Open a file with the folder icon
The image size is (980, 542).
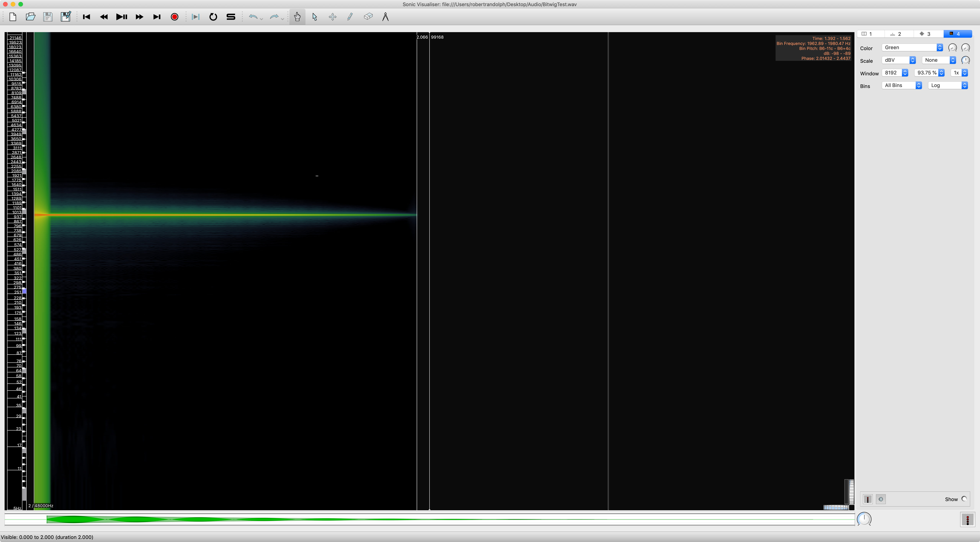pyautogui.click(x=30, y=17)
